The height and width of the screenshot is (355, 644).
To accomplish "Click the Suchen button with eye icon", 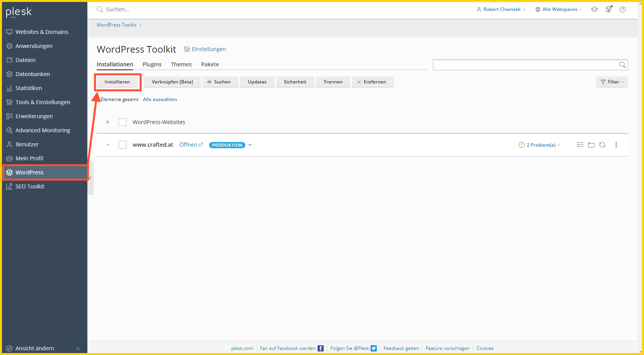I will pos(220,82).
